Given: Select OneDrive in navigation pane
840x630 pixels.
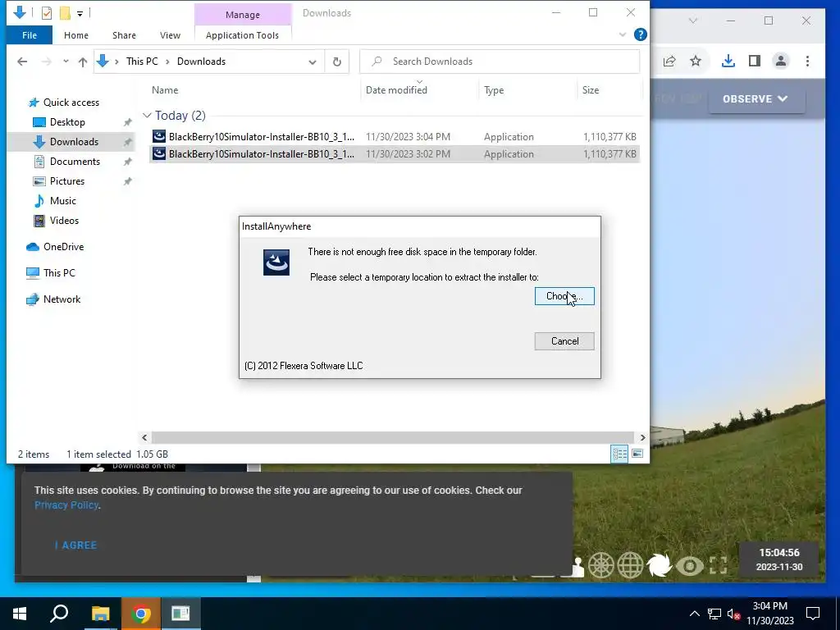Looking at the screenshot, I should pyautogui.click(x=63, y=247).
